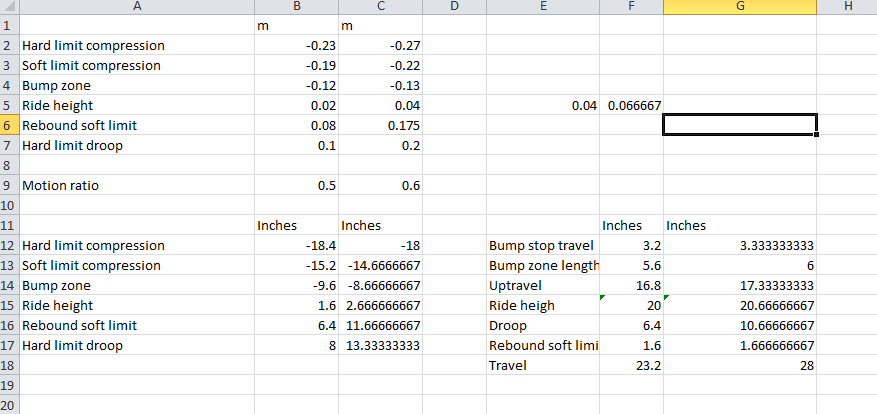Click cell with value 0.066667

point(631,105)
